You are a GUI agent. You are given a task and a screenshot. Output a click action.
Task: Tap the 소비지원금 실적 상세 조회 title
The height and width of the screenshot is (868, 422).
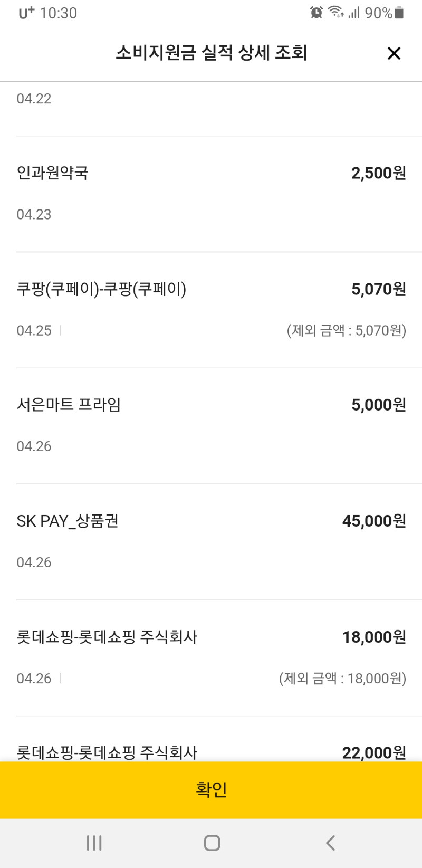click(211, 53)
